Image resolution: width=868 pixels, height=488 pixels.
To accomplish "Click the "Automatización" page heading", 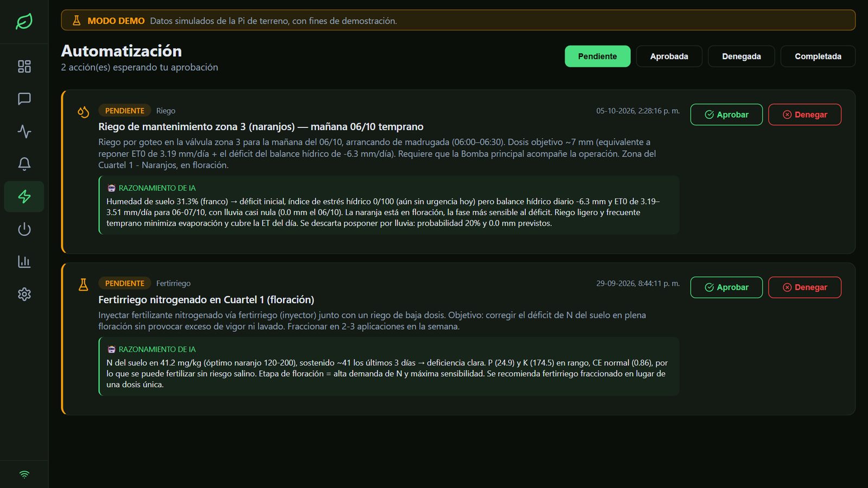I will (x=122, y=51).
